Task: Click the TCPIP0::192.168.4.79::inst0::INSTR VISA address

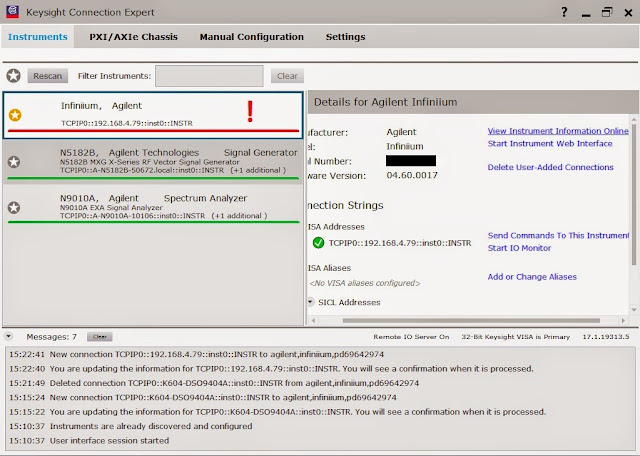Action: coord(400,243)
